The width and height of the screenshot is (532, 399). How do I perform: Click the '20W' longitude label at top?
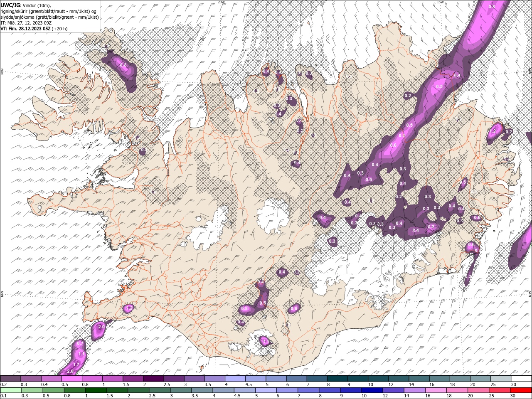tap(221, 2)
